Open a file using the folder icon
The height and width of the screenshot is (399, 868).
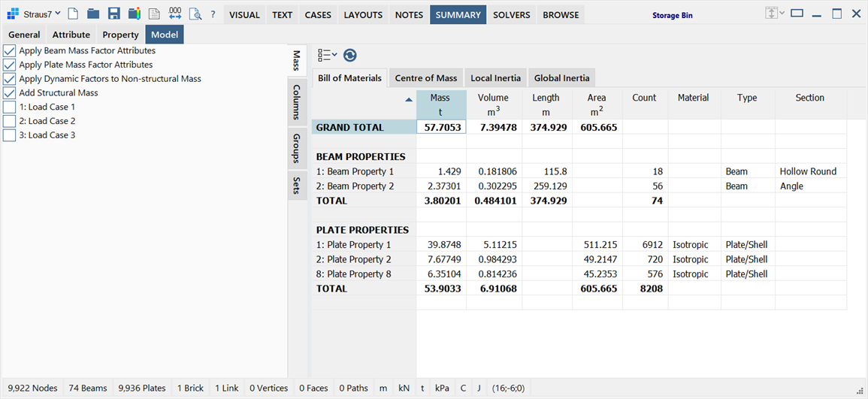coord(93,14)
